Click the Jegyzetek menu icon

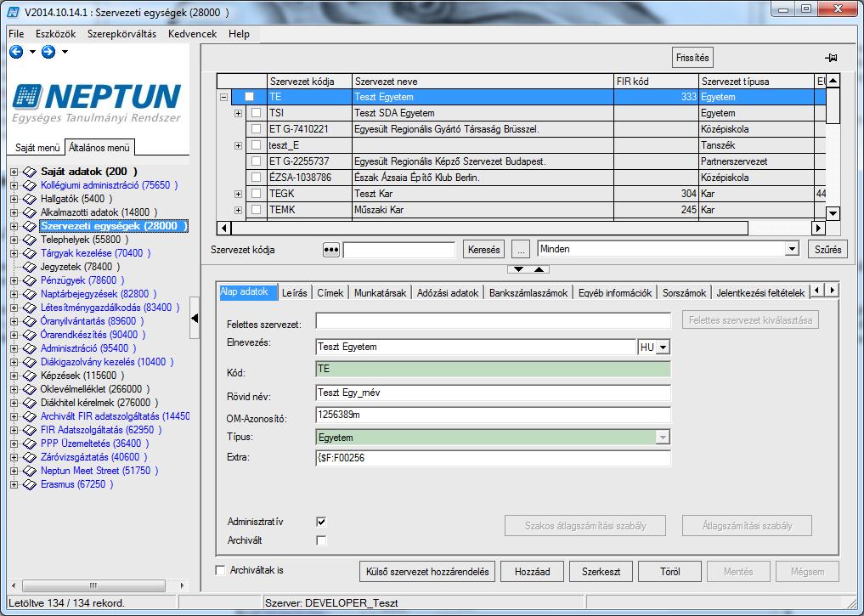(29, 267)
